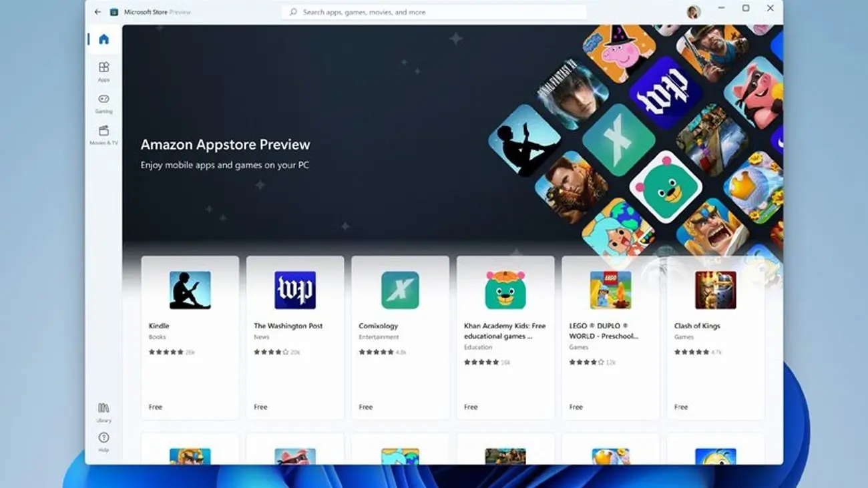Click 'Enjoy mobile apps and games' subtitle
Image resolution: width=868 pixels, height=488 pixels.
(x=225, y=165)
